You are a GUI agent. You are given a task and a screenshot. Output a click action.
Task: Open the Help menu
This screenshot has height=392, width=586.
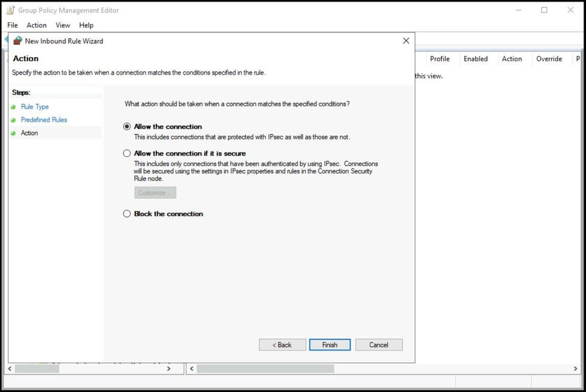click(86, 25)
